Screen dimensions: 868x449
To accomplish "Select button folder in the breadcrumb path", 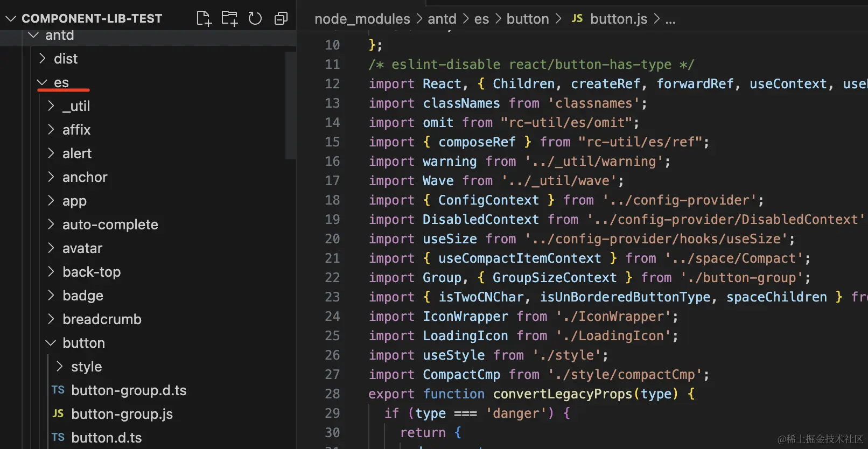I will [528, 19].
